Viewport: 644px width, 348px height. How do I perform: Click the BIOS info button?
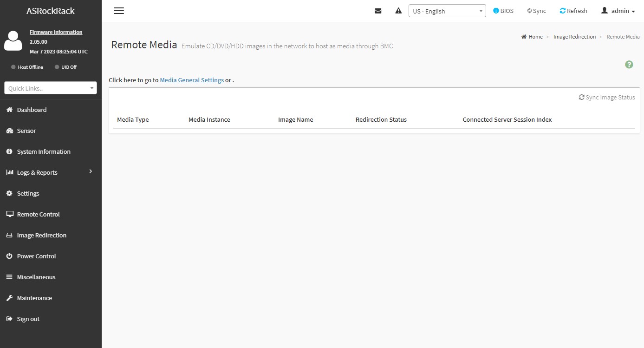[x=503, y=11]
